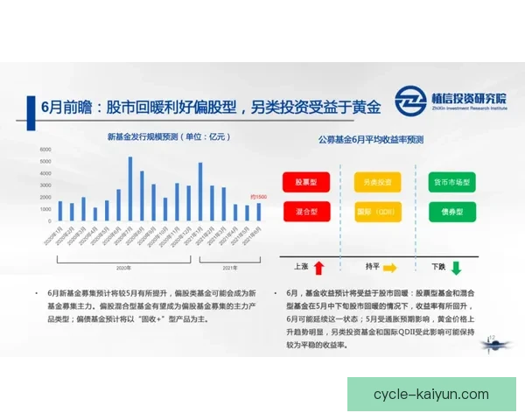Click heading 公募基金6月平均收益率预测

[371, 140]
